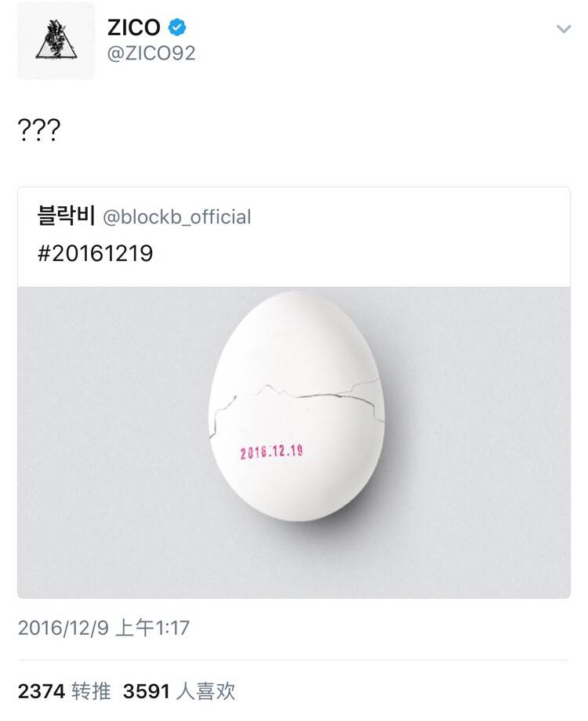
Task: Open the ZICO display name link
Action: click(x=133, y=28)
